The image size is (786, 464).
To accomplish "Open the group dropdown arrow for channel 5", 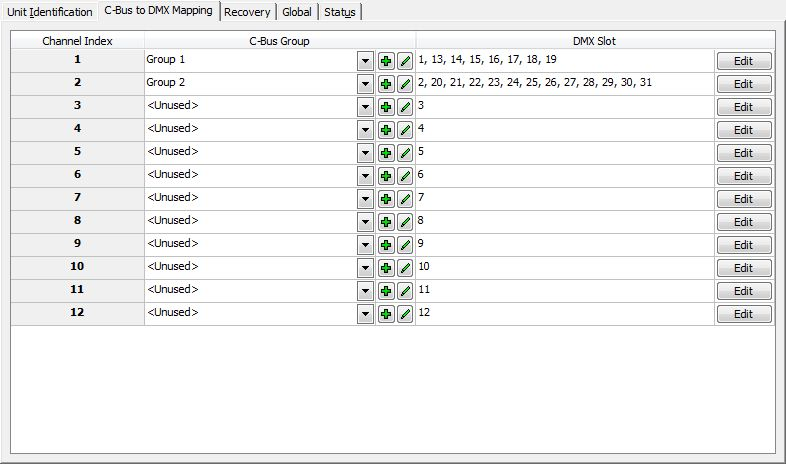I will [x=365, y=153].
